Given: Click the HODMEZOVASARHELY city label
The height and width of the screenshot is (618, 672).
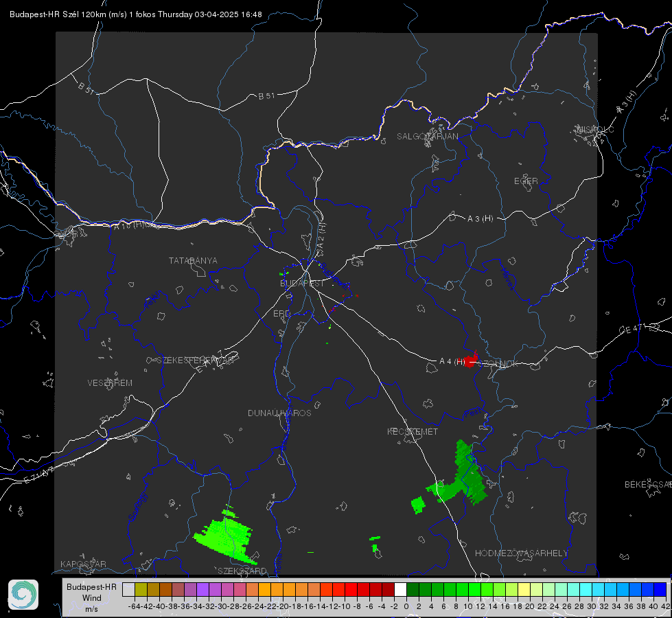Looking at the screenshot, I should [521, 553].
